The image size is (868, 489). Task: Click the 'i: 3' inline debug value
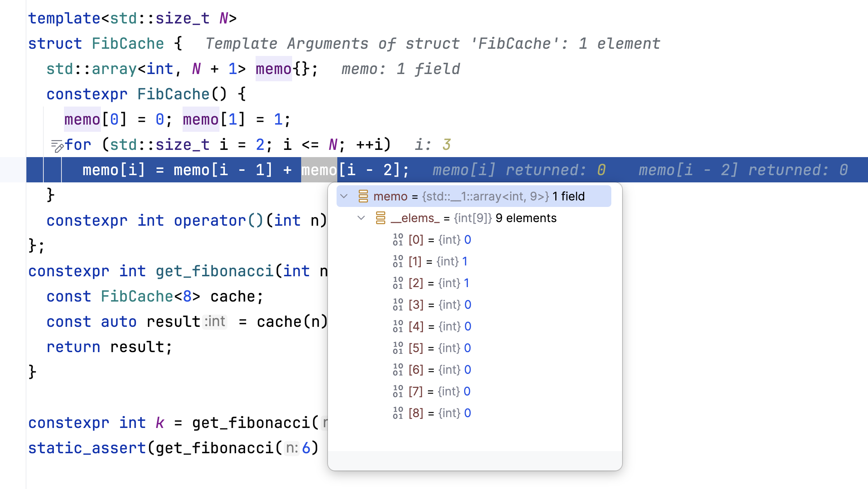point(432,145)
